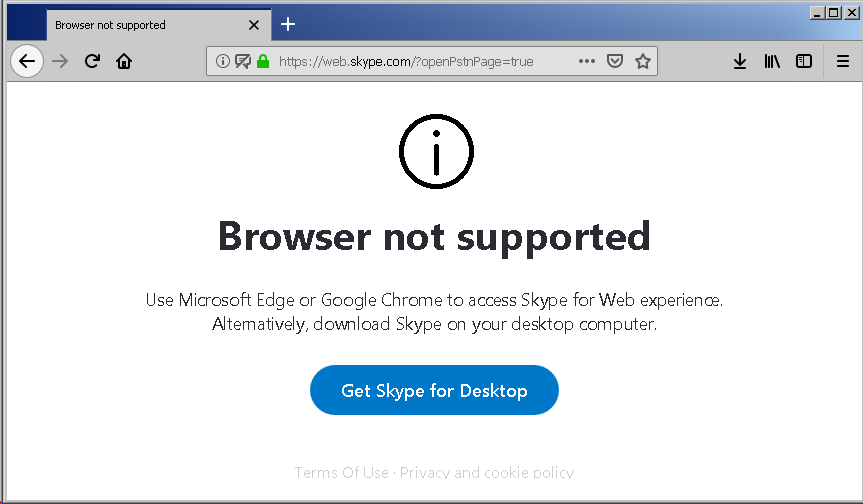Show site information via info icon
This screenshot has height=504, width=863.
pyautogui.click(x=222, y=61)
